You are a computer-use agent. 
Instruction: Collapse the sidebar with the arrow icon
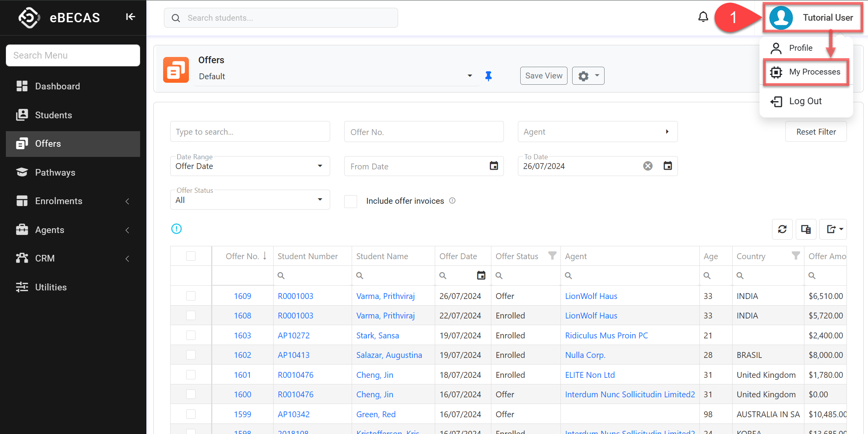tap(130, 17)
